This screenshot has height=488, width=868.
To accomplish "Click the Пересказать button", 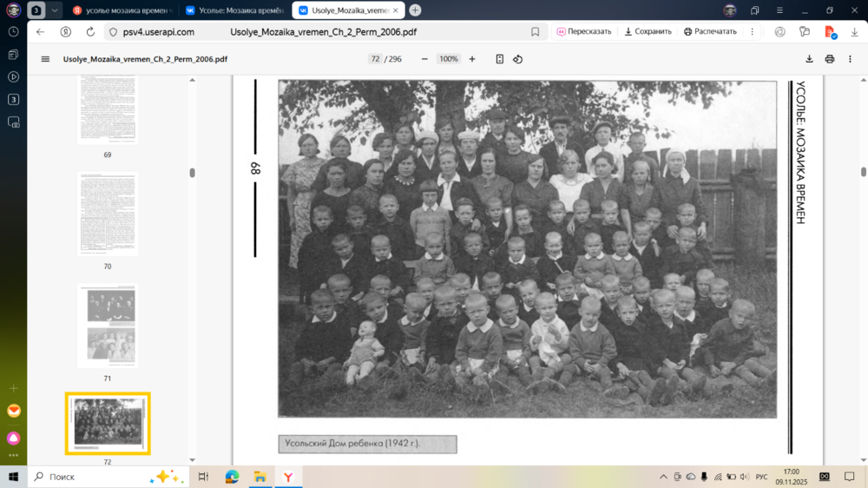I will [x=584, y=31].
